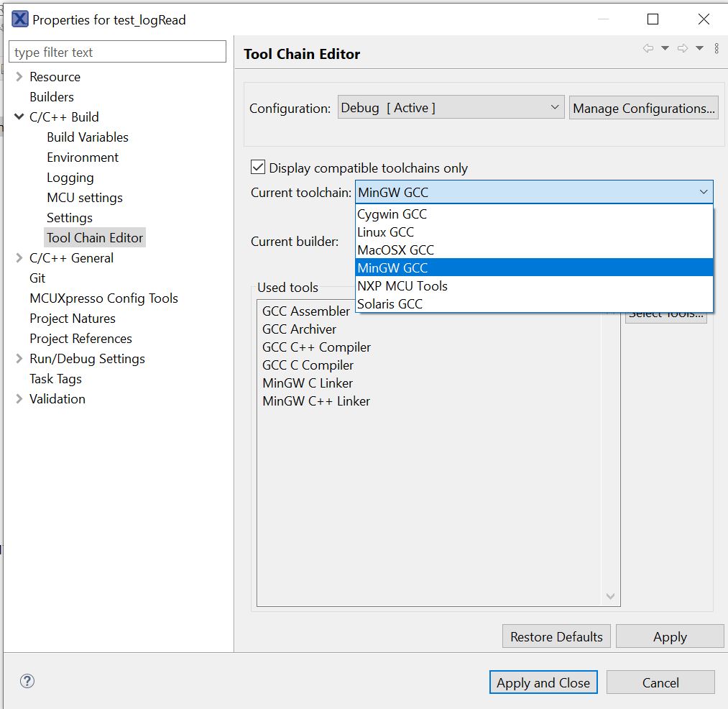Click the Manage Configurations button

tap(643, 107)
